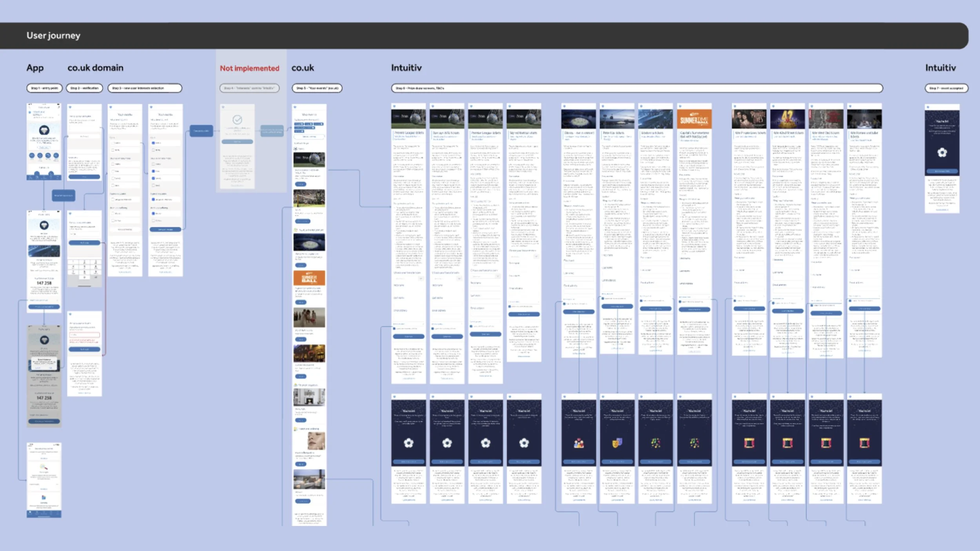
Task: Click the blue button ending the selected-interests screen
Action: pos(165,230)
